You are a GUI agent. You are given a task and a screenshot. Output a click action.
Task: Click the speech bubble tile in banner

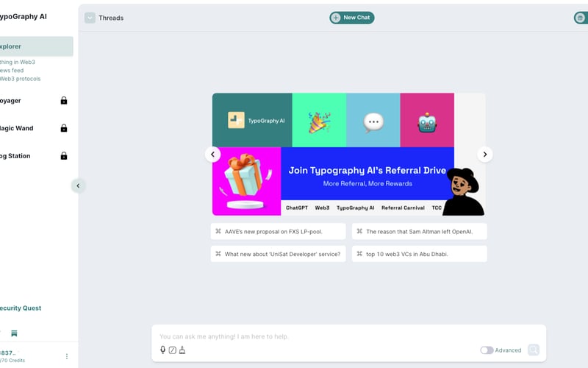pos(373,120)
